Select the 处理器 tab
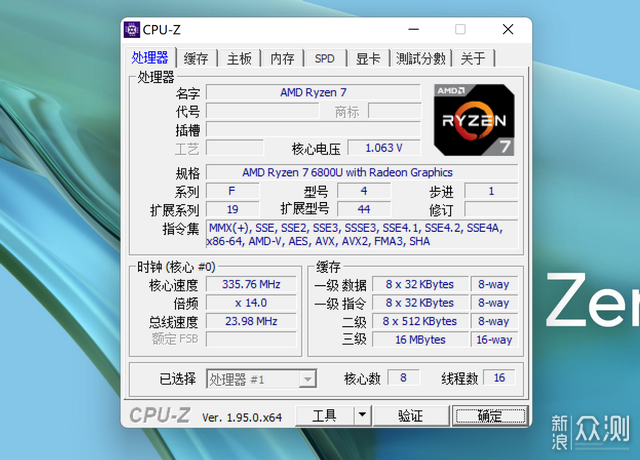 point(150,58)
